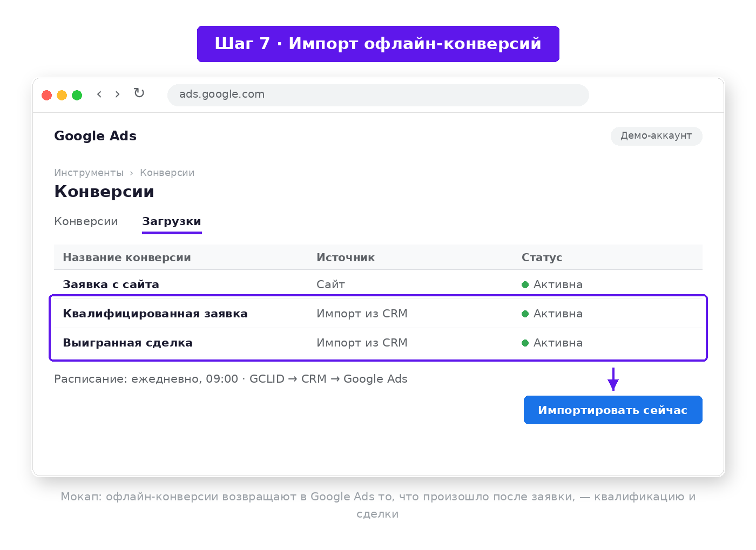Sort by Источник column header
This screenshot has width=756, height=550.
click(x=346, y=257)
